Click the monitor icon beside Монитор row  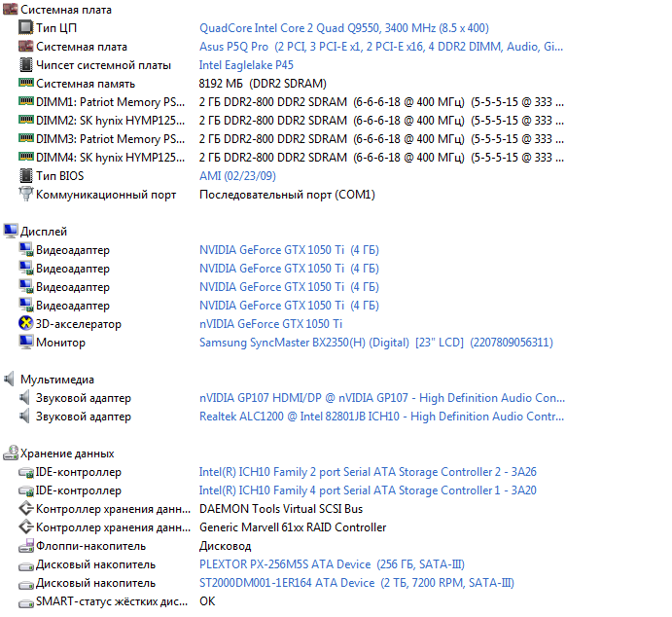(25, 342)
